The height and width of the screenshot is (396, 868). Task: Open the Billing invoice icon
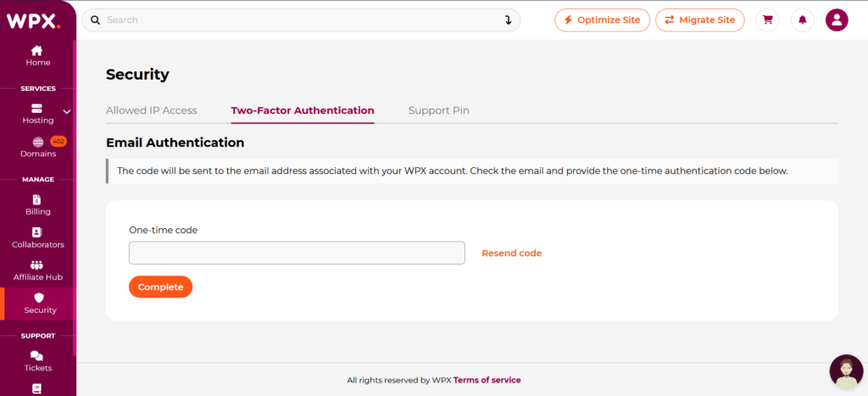click(x=37, y=199)
